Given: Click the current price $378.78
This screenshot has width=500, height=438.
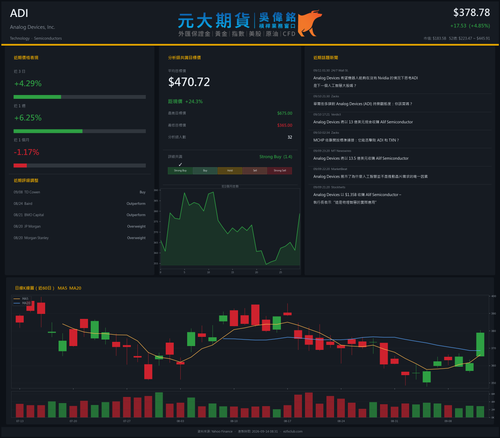Looking at the screenshot, I should click(471, 13).
